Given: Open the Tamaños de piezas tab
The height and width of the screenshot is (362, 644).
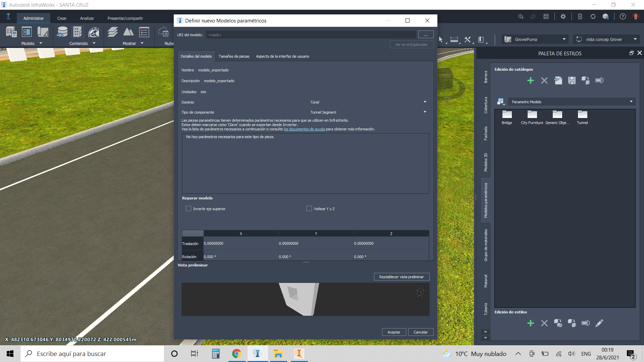Looking at the screenshot, I should (x=234, y=56).
